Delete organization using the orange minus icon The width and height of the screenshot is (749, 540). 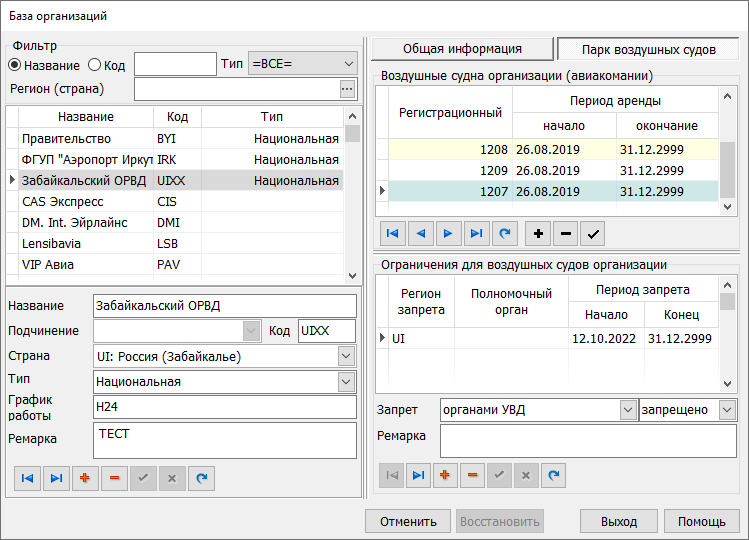click(113, 479)
